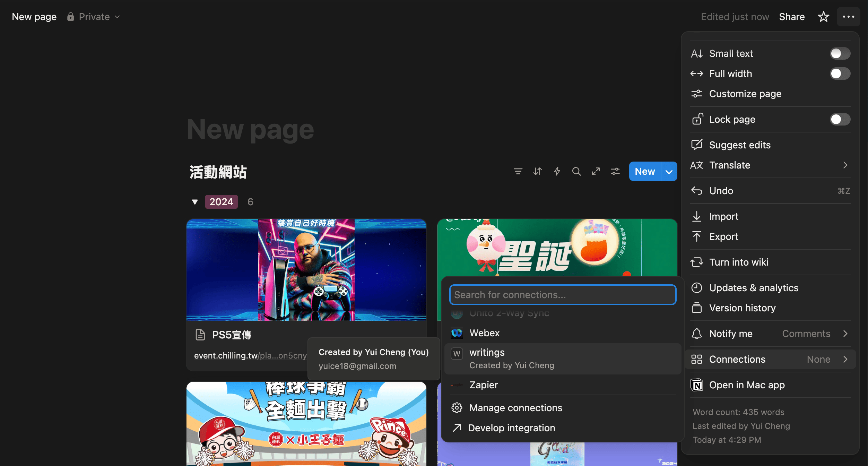The width and height of the screenshot is (868, 466).
Task: Favorite the page with star icon
Action: (823, 17)
